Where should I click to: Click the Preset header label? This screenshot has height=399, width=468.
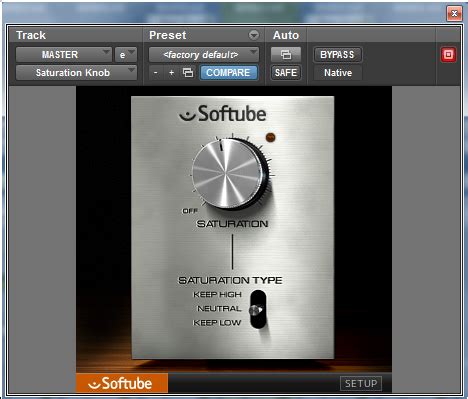coord(168,35)
